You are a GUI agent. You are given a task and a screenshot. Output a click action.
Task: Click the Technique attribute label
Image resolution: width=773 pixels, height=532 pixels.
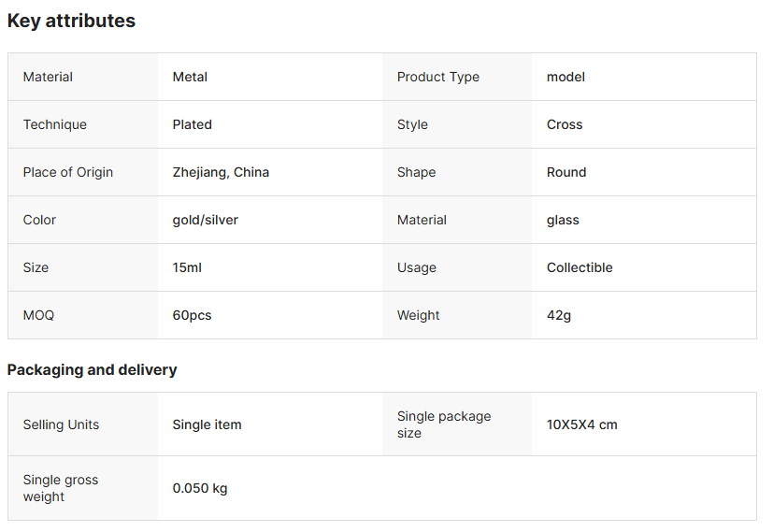coord(54,124)
